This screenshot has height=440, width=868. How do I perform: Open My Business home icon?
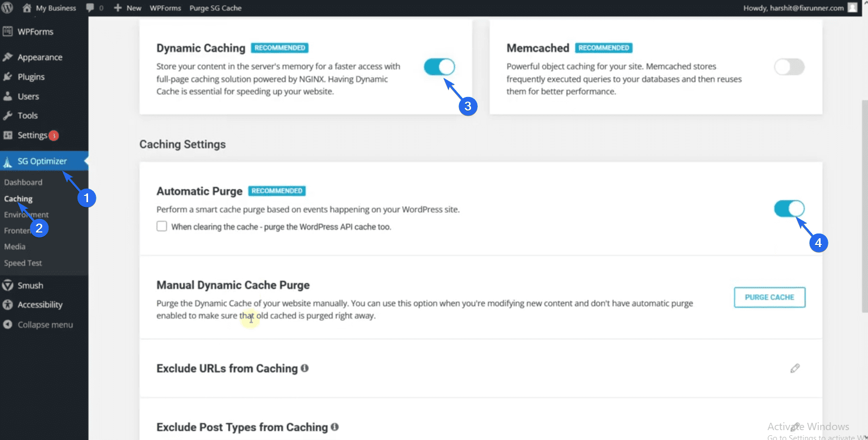click(27, 8)
